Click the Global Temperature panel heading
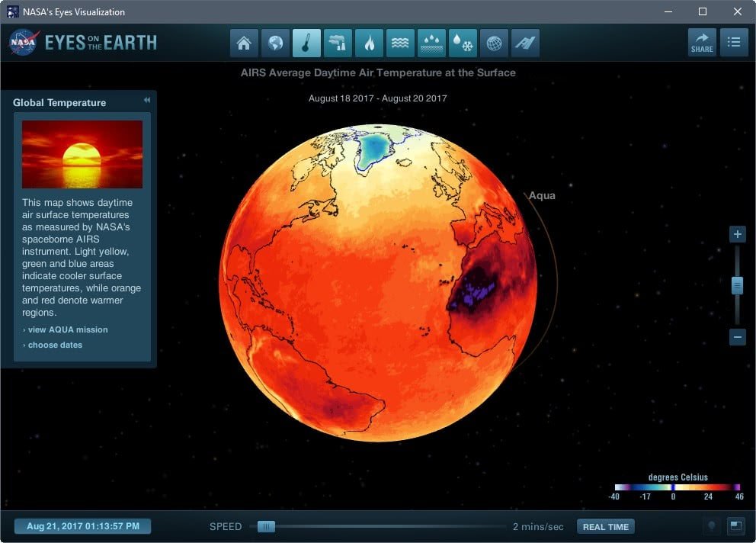Screen dimensions: 756x543 [59, 102]
